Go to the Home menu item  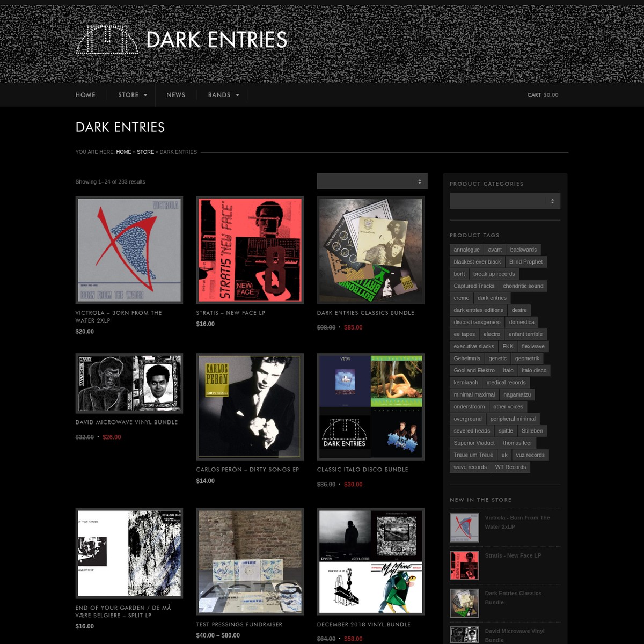(x=85, y=95)
